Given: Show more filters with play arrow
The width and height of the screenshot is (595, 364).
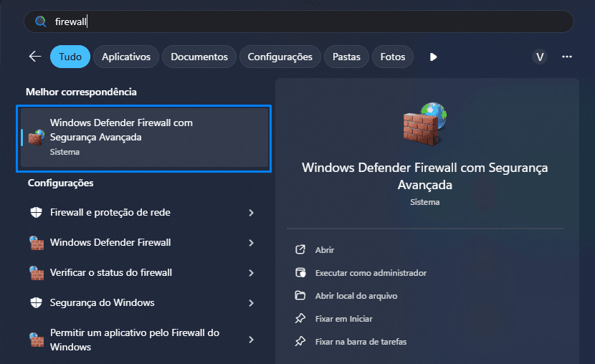Looking at the screenshot, I should point(434,57).
